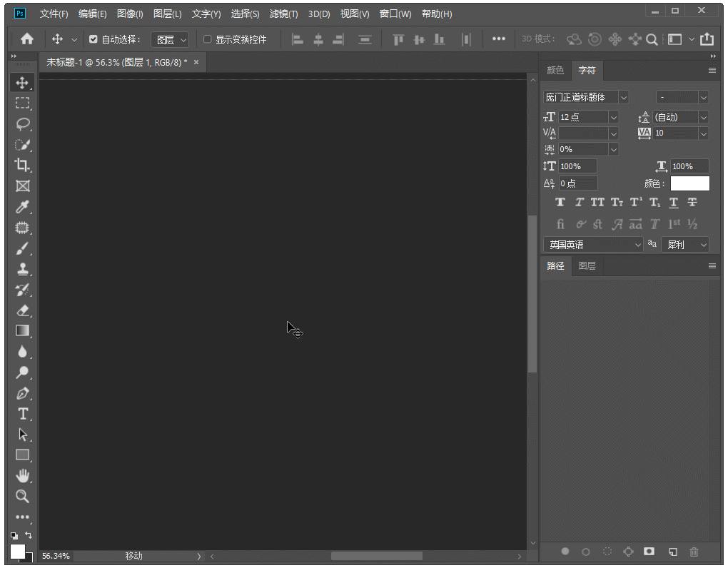This screenshot has width=728, height=573.
Task: Select the Brush tool
Action: (x=22, y=248)
